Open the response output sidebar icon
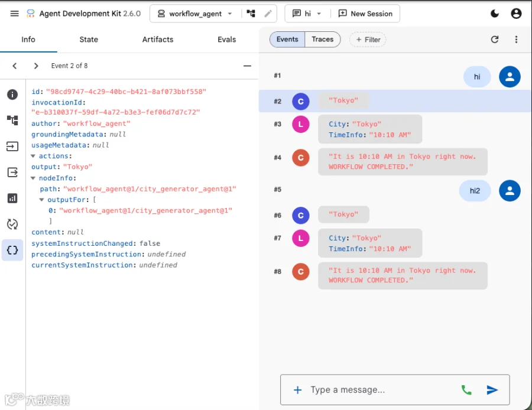 click(12, 173)
